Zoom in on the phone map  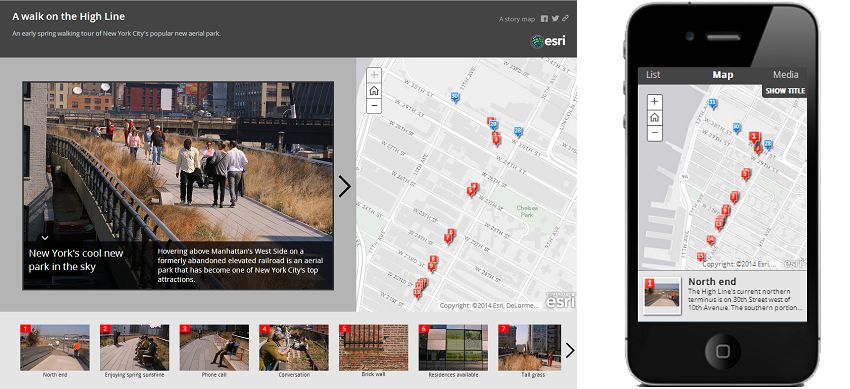click(x=655, y=101)
